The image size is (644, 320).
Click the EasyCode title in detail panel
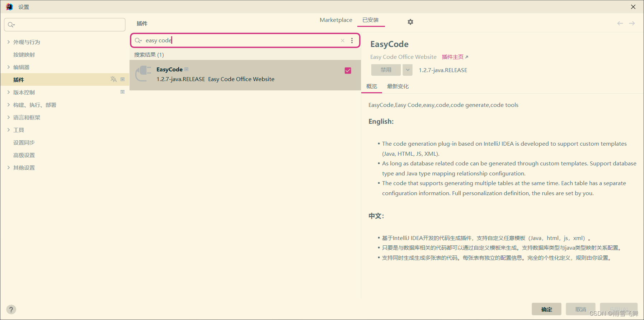point(389,44)
